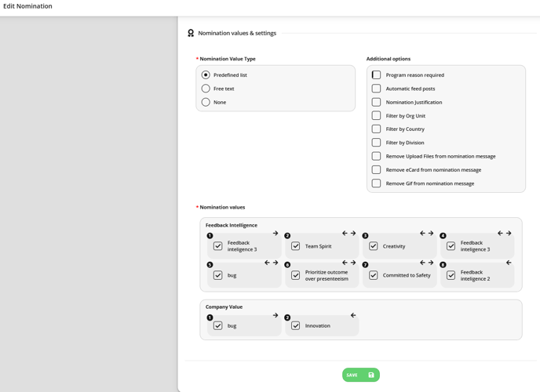
Task: Select Free text radio option
Action: pyautogui.click(x=206, y=89)
